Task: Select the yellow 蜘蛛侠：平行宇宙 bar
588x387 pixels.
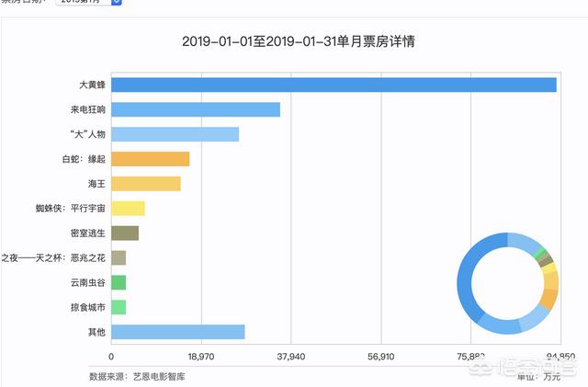Action: 129,209
